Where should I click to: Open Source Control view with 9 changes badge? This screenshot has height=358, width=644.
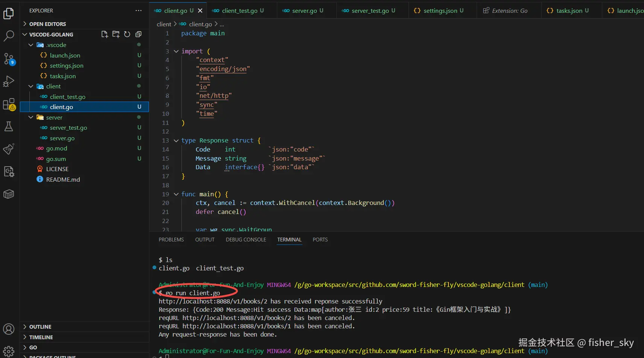9,59
